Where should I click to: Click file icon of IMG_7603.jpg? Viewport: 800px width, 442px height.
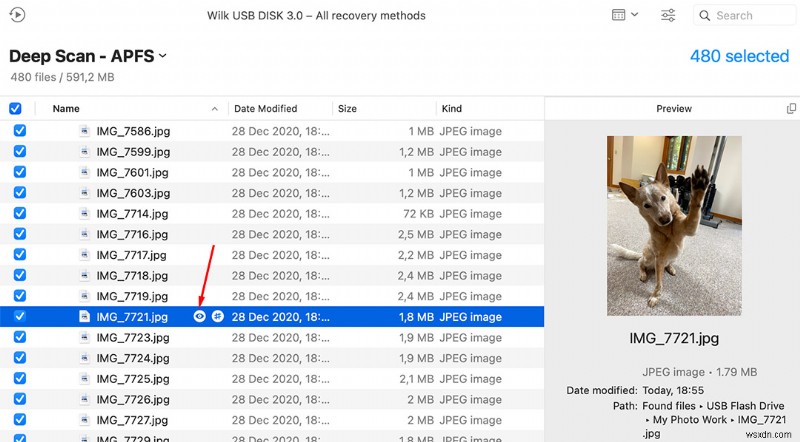[85, 192]
